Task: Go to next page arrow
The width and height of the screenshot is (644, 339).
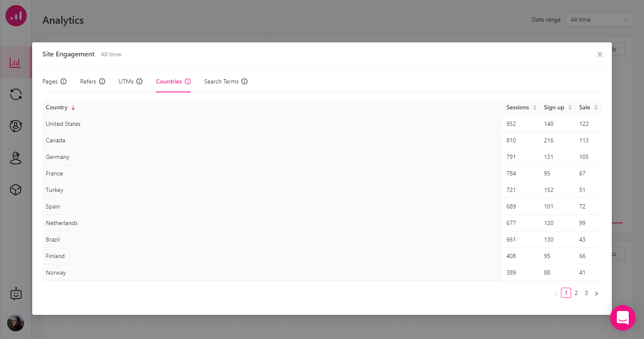Action: [x=597, y=293]
